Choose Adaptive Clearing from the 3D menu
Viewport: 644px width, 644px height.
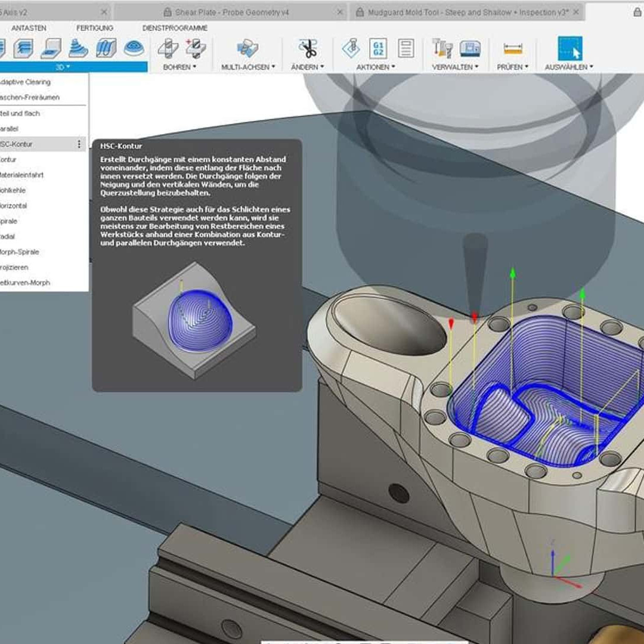pos(25,82)
